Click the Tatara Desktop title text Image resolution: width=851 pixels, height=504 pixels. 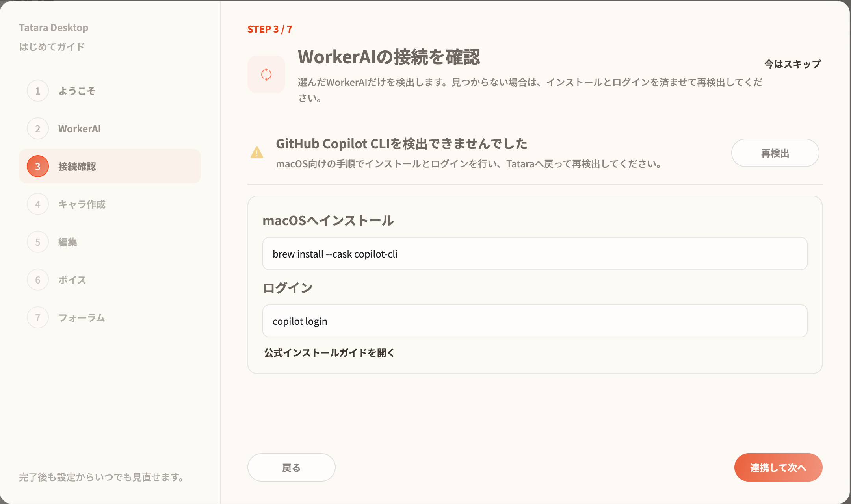click(54, 28)
